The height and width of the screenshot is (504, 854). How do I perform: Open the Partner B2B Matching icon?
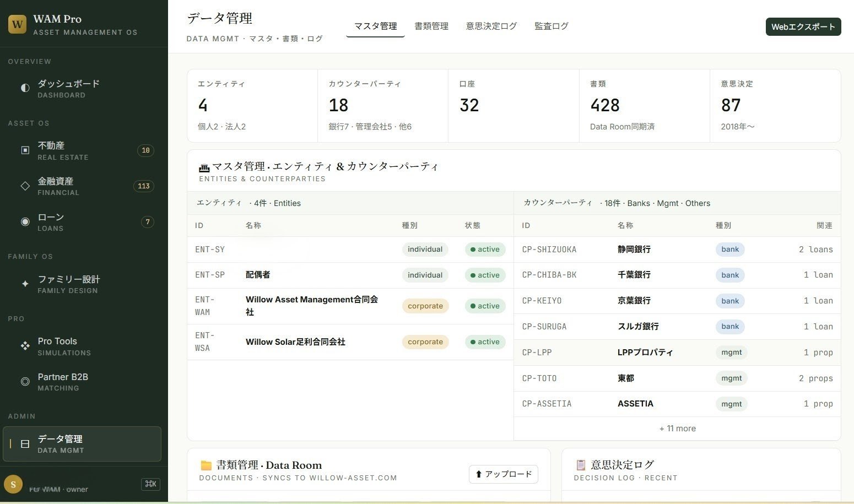point(25,381)
